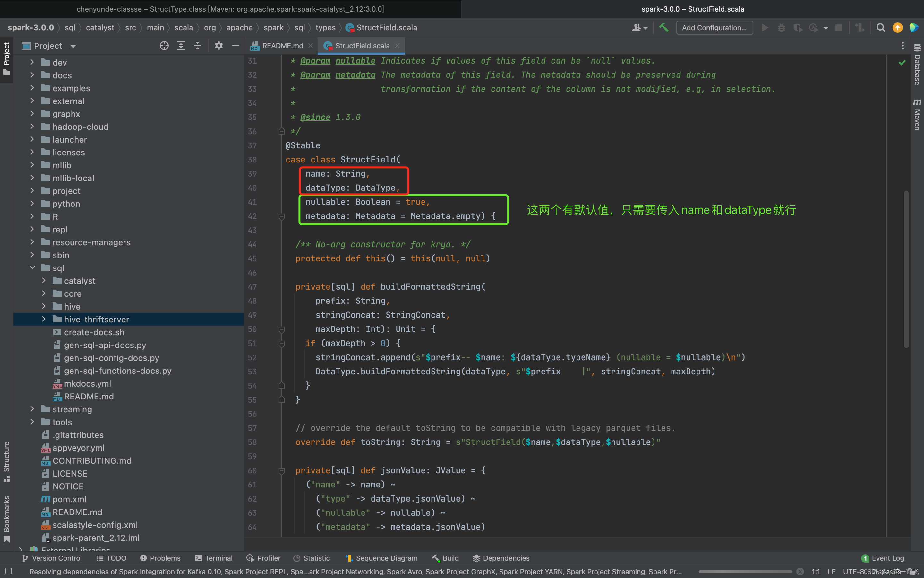The width and height of the screenshot is (924, 578).
Task: Click the colorful plugin icon top right
Action: pyautogui.click(x=914, y=28)
